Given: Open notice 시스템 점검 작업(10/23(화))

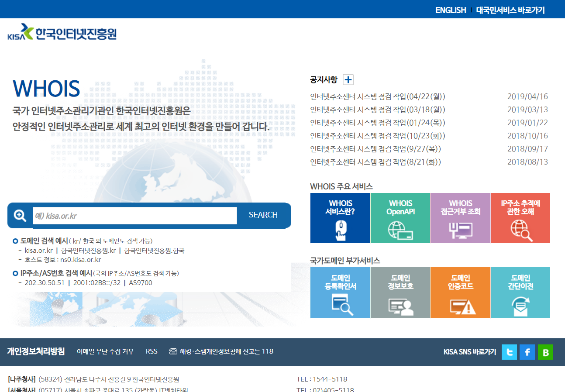Looking at the screenshot, I should (x=378, y=136).
